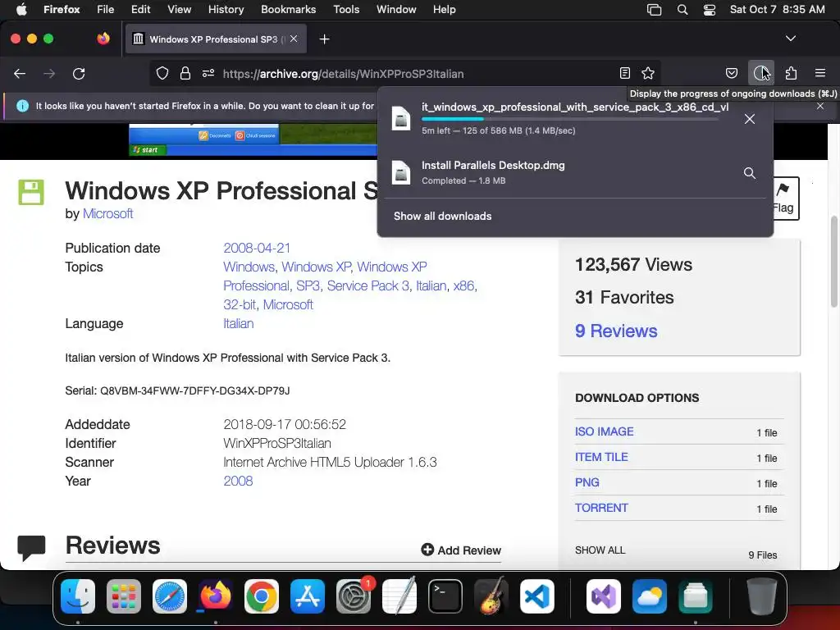
Task: Bookmark this page with the star icon
Action: [x=648, y=73]
